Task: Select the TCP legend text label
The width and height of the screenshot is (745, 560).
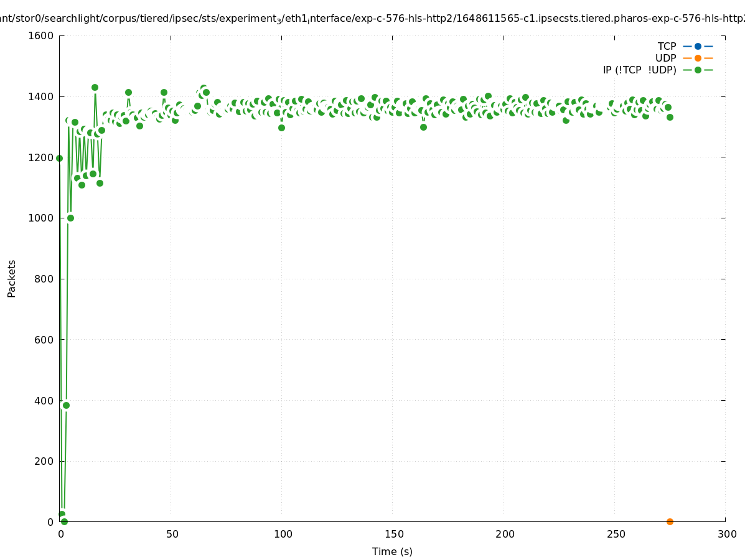Action: (x=667, y=46)
